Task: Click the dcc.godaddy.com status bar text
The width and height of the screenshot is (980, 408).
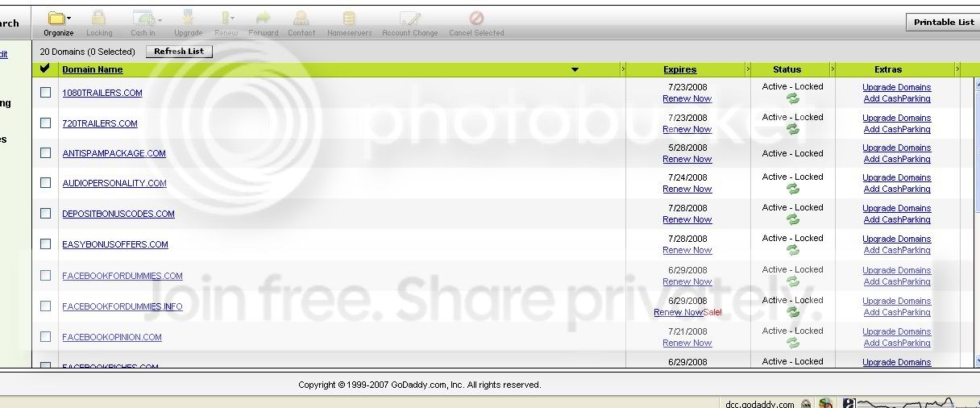Action: pos(759,404)
